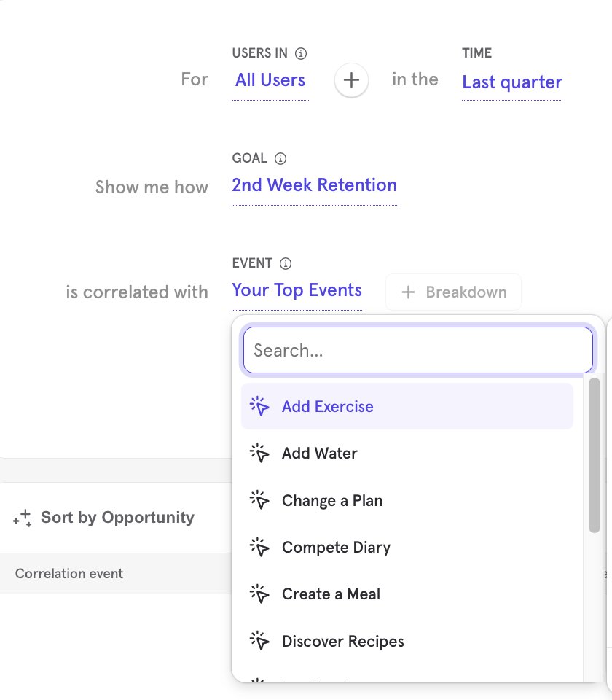Choose Change a Plan event option
This screenshot has height=700, width=612.
click(331, 501)
